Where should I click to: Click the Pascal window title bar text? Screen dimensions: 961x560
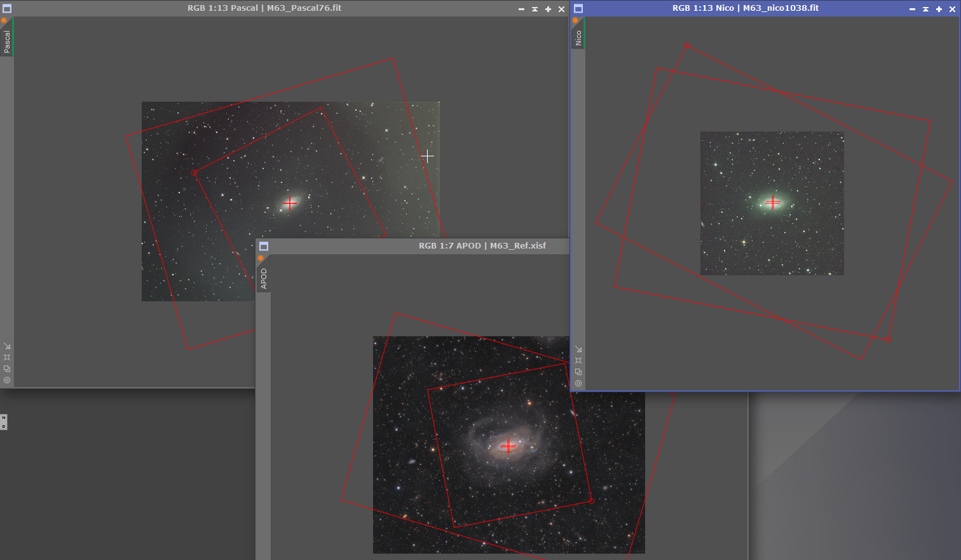[265, 8]
